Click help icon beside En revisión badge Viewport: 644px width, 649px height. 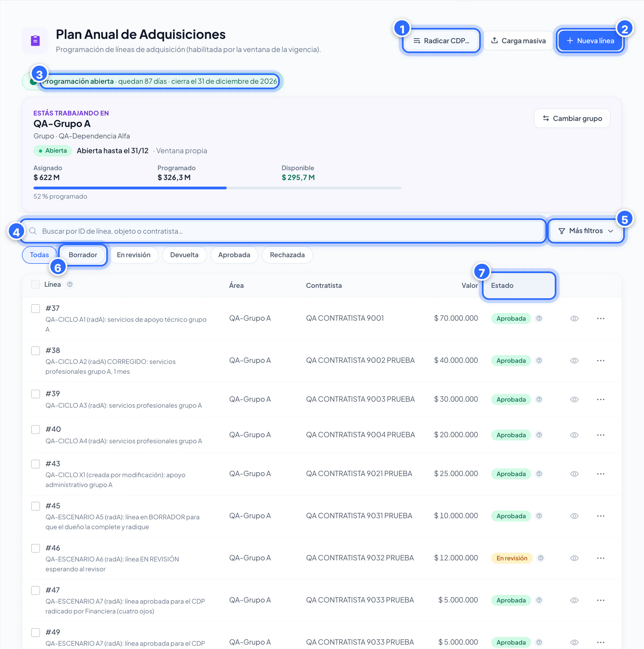click(x=540, y=558)
